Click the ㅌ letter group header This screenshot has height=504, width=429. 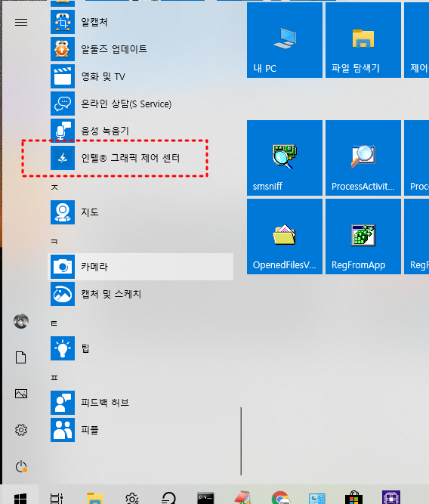click(54, 323)
